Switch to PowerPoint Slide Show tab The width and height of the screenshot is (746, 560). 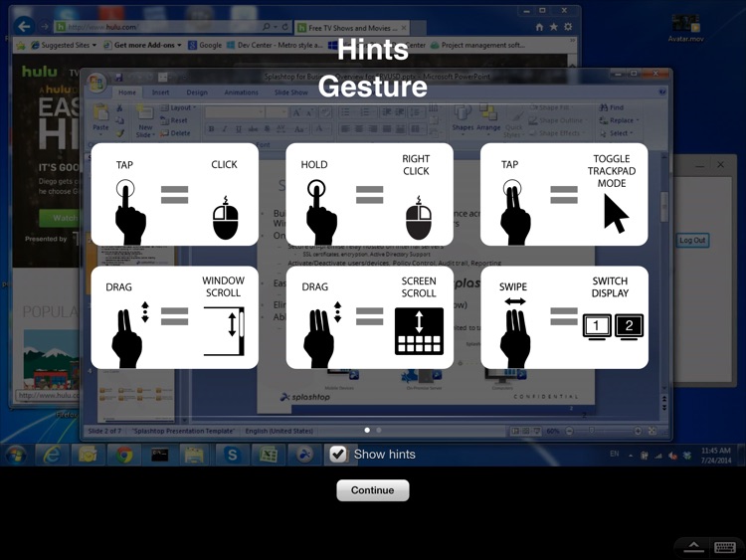(290, 93)
